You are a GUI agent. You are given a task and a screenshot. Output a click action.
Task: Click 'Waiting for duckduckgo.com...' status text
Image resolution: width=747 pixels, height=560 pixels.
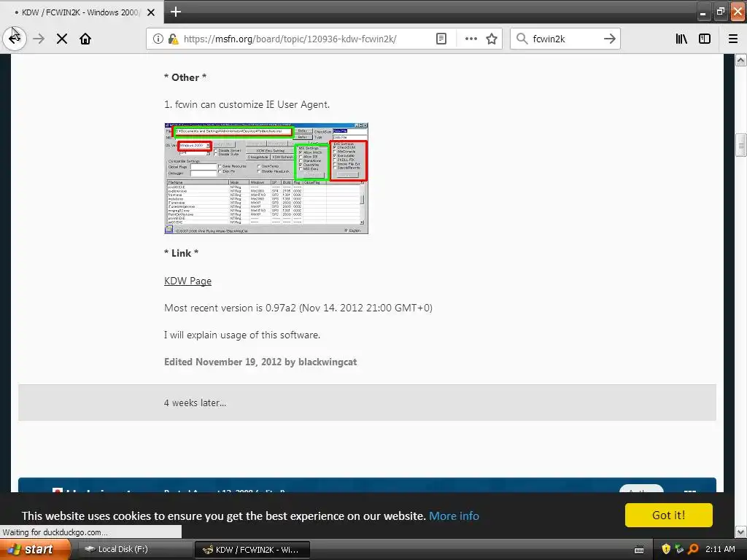pyautogui.click(x=55, y=532)
